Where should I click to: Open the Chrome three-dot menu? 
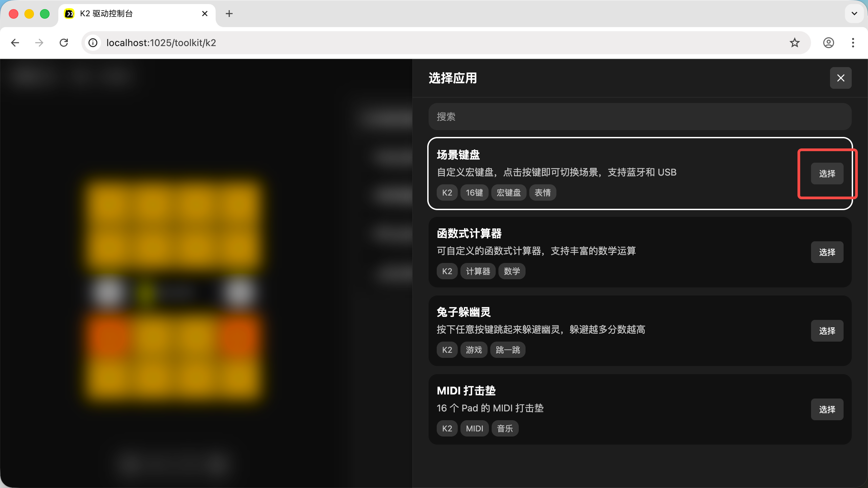tap(853, 43)
